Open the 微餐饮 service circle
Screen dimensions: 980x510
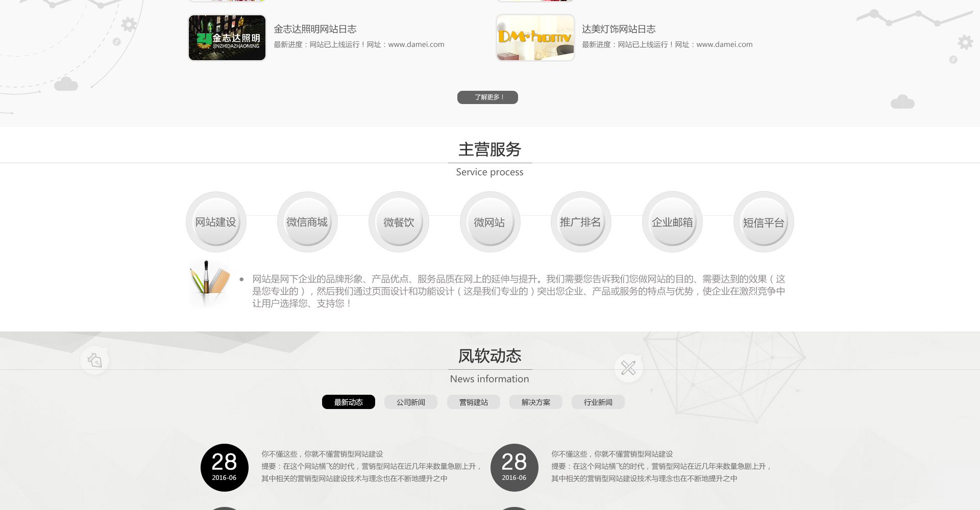[x=399, y=222]
